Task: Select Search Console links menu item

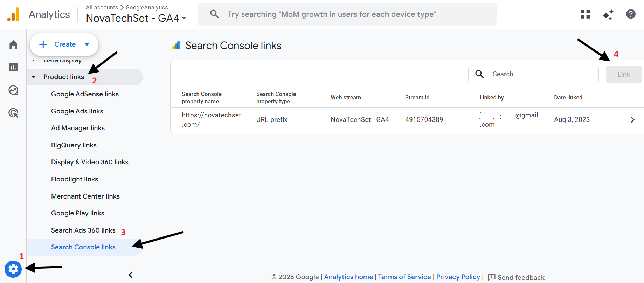Action: (x=84, y=247)
